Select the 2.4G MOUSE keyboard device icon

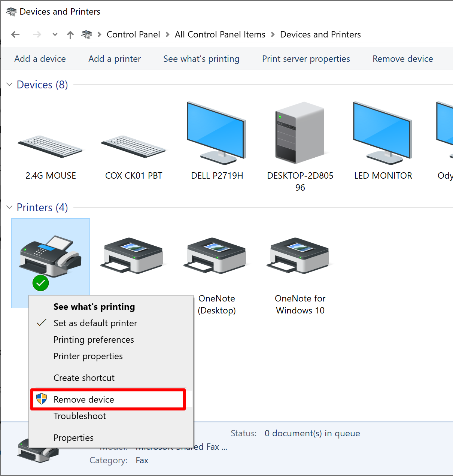50,147
